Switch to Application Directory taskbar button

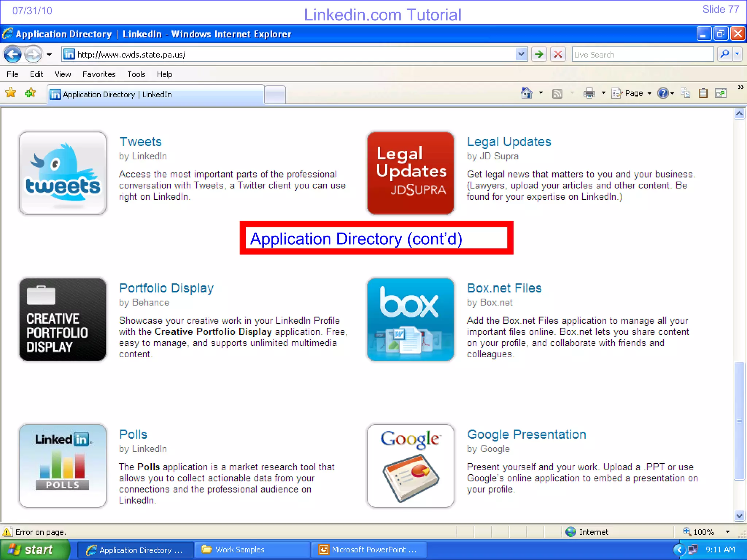(135, 550)
